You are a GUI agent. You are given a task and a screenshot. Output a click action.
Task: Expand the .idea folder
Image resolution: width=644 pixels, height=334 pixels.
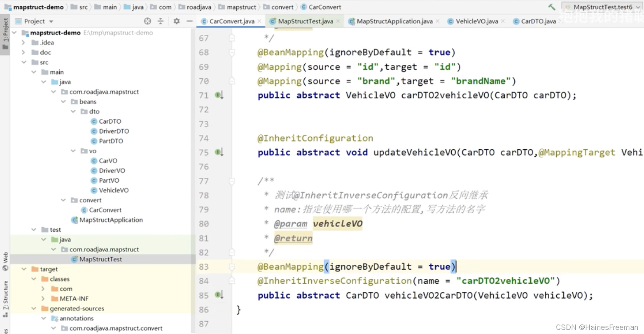(23, 42)
